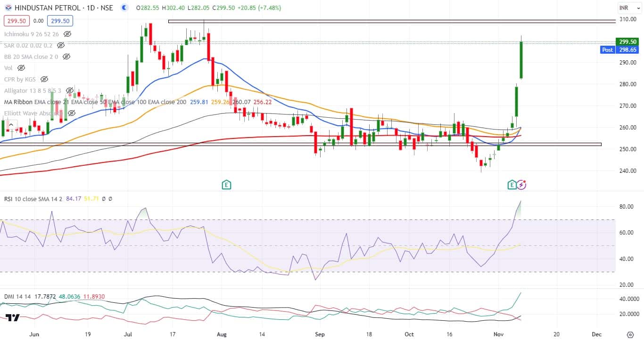The image size is (644, 341).
Task: Open chart settings gear at bottom right
Action: pos(629,334)
